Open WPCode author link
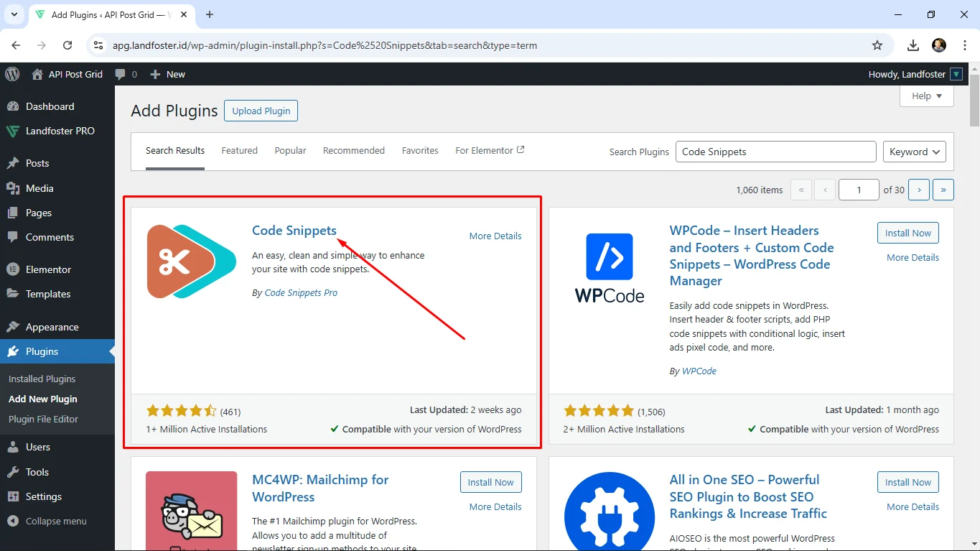 pos(699,371)
